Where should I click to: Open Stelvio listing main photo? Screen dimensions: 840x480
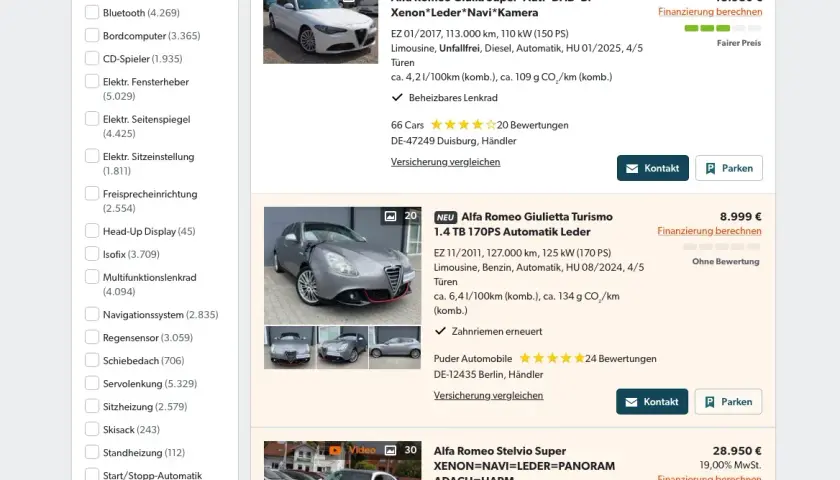click(342, 461)
